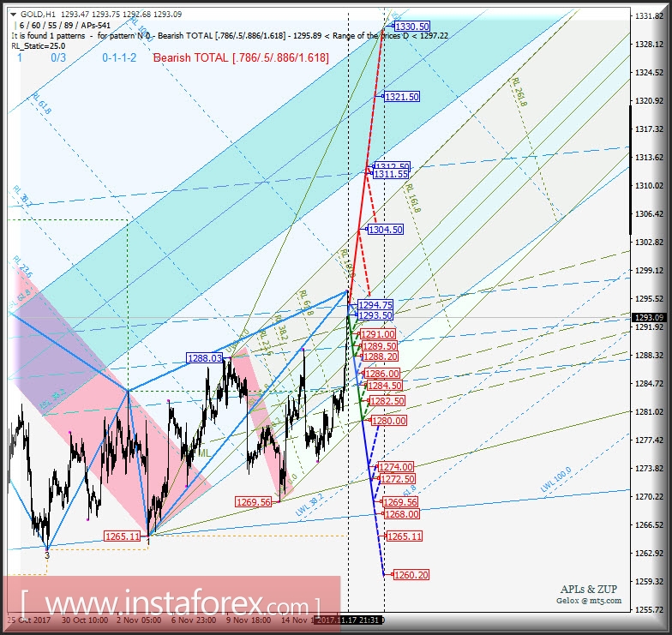This screenshot has width=672, height=635.
Task: Click the 0/3 indicator text
Action: (x=58, y=58)
